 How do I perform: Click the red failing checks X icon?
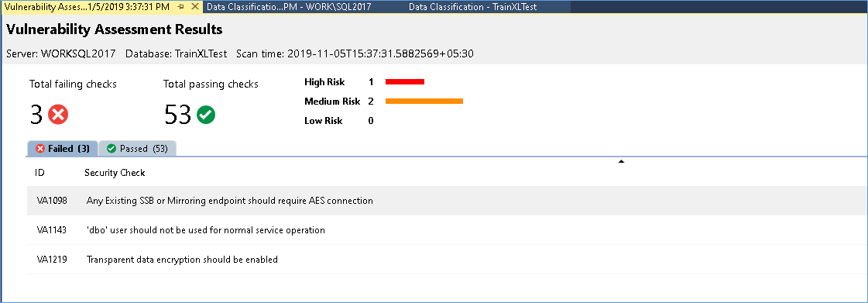[x=58, y=115]
